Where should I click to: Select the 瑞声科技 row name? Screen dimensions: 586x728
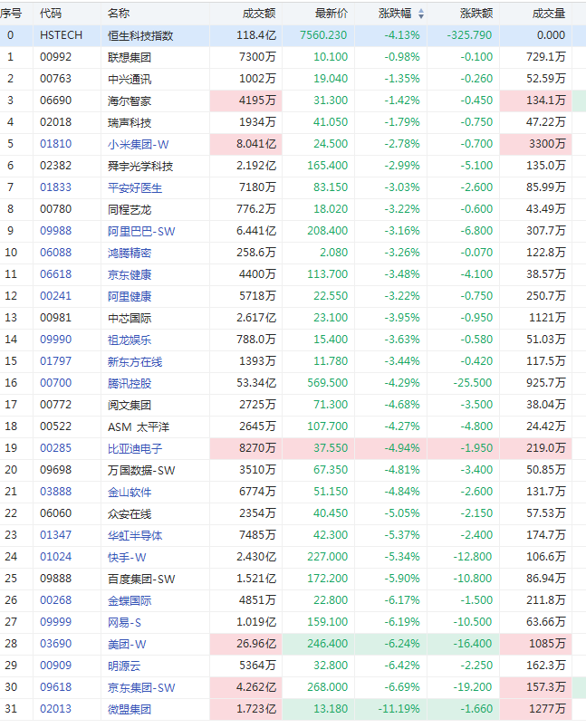coord(130,122)
